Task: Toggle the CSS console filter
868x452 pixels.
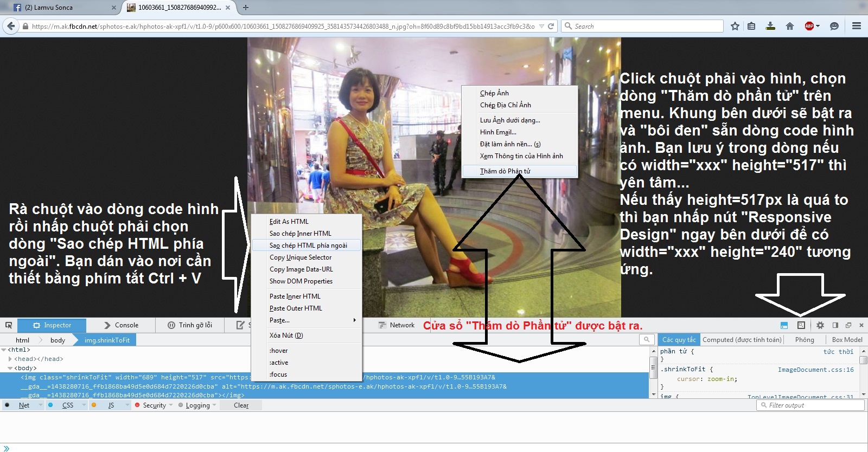Action: 67,405
